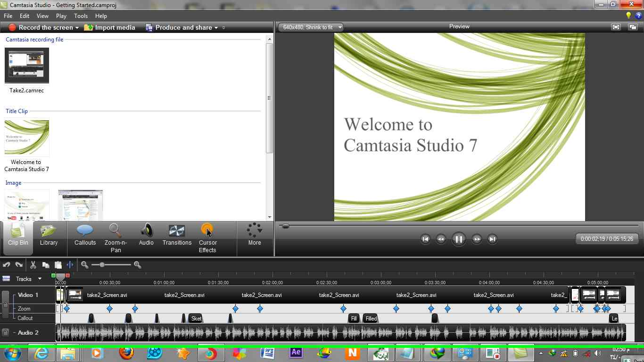Click the Windows Start button
Screen dimensions: 644x362
click(12, 354)
